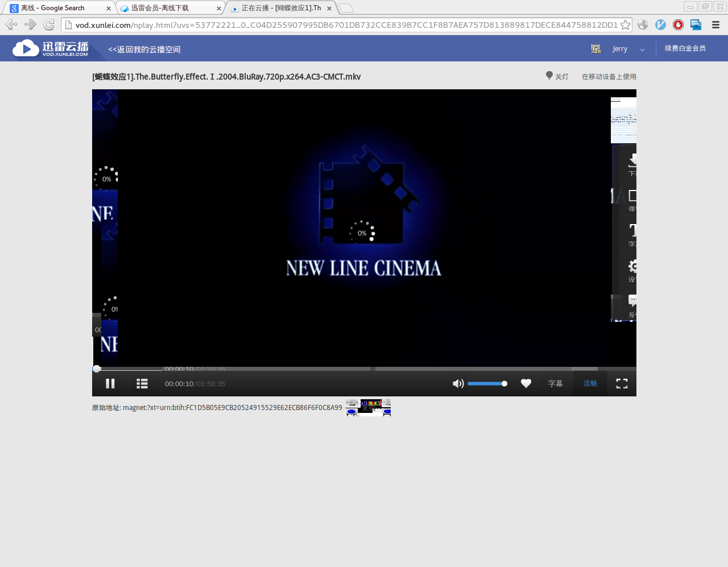This screenshot has width=728, height=567.
Task: Open the playlist list icon
Action: [x=142, y=384]
